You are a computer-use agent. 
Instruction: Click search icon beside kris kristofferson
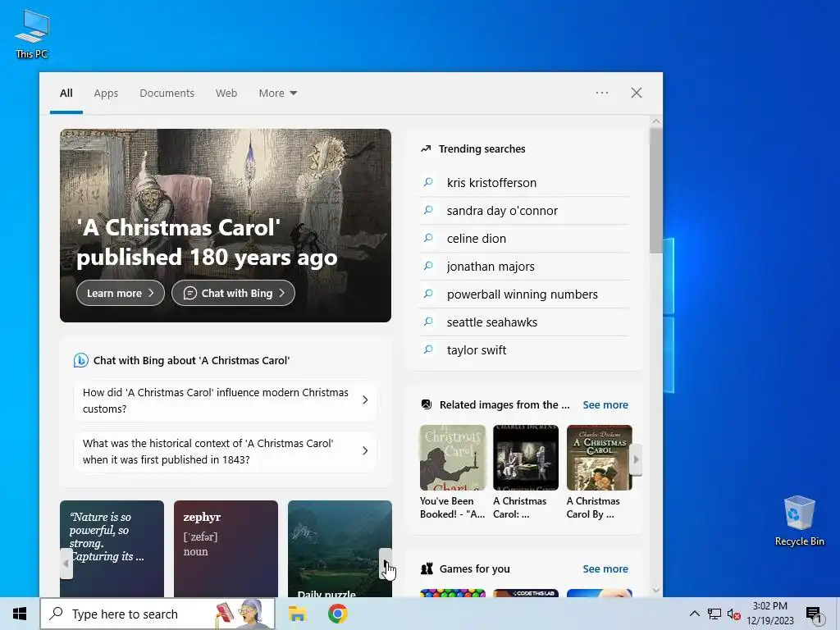(x=428, y=182)
